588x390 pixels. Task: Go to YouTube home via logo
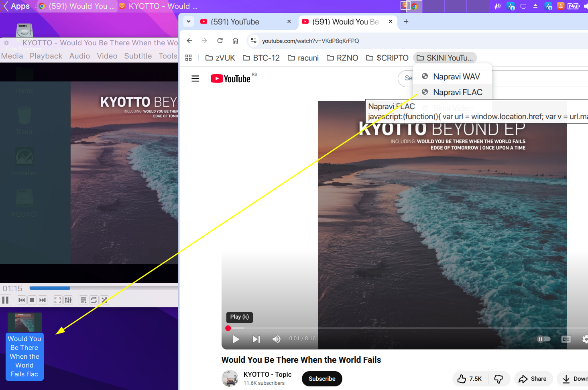(x=231, y=79)
